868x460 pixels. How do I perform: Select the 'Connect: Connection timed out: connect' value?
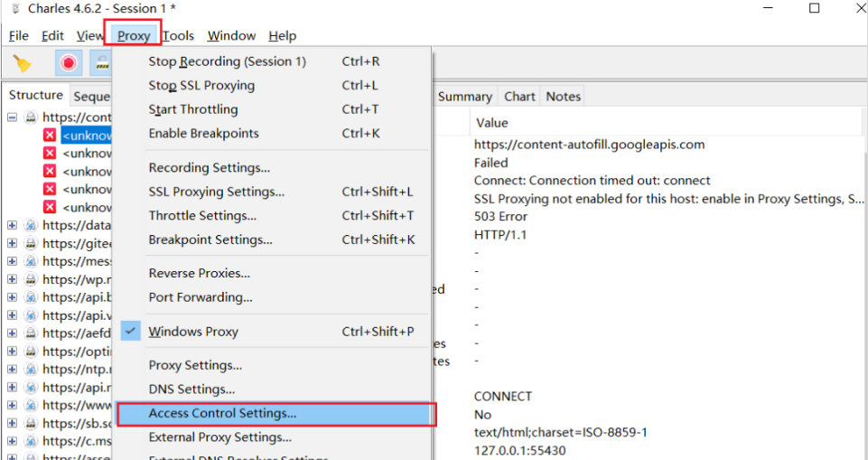coord(593,181)
